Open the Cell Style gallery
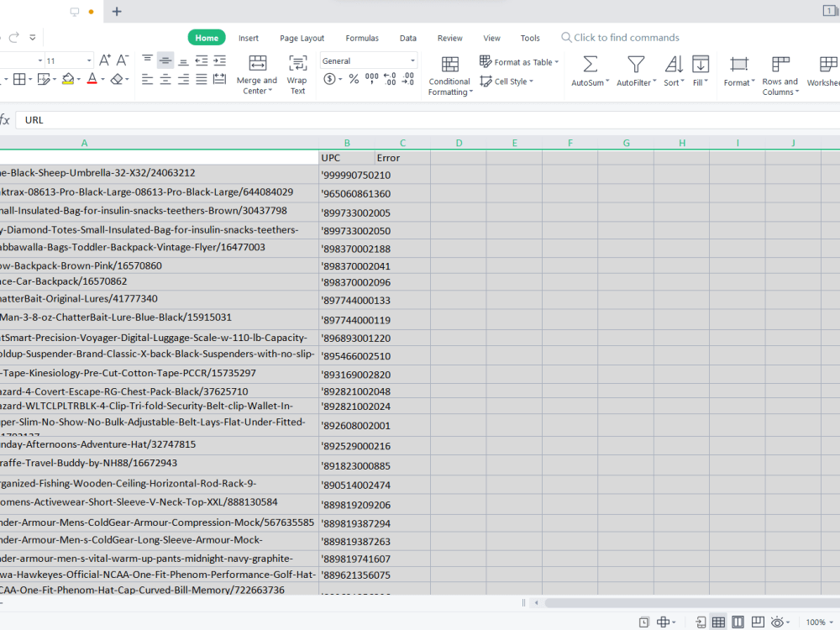The height and width of the screenshot is (630, 840). pyautogui.click(x=507, y=81)
